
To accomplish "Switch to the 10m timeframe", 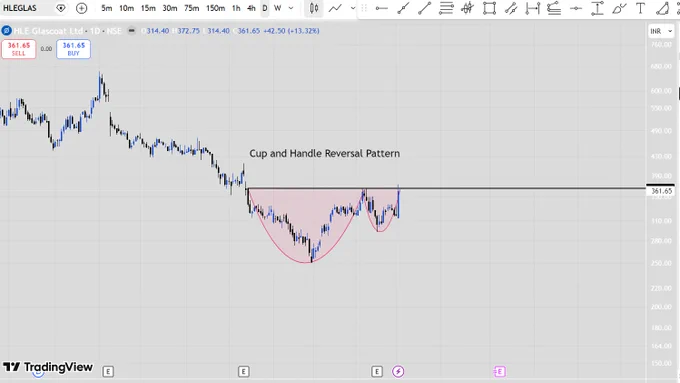I will click(127, 8).
